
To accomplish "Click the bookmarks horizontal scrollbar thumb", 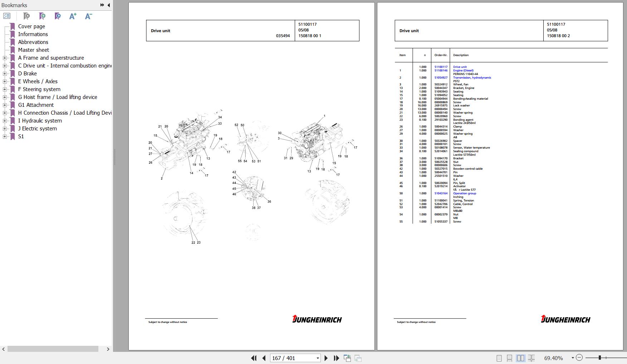I will point(53,349).
